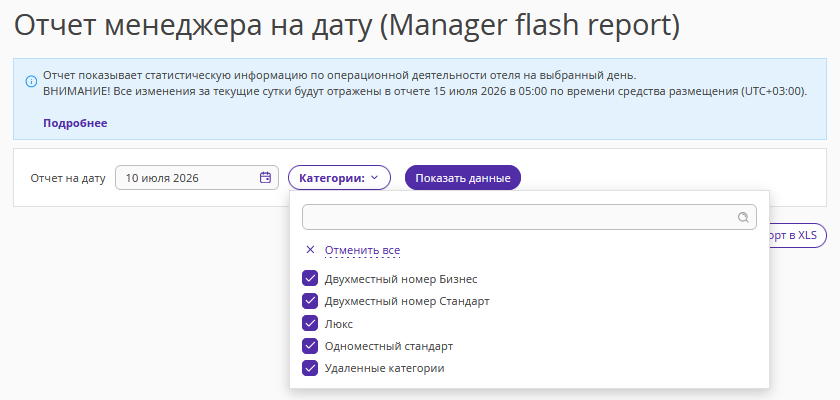This screenshot has width=840, height=400.
Task: Uncheck Двухместный номер Бизнес checkbox
Action: [310, 278]
